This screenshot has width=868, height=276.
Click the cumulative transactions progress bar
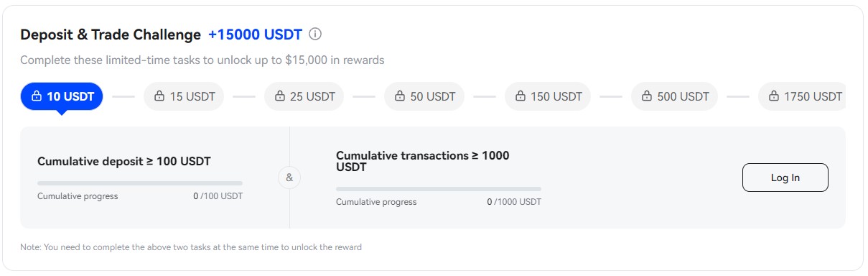point(439,189)
